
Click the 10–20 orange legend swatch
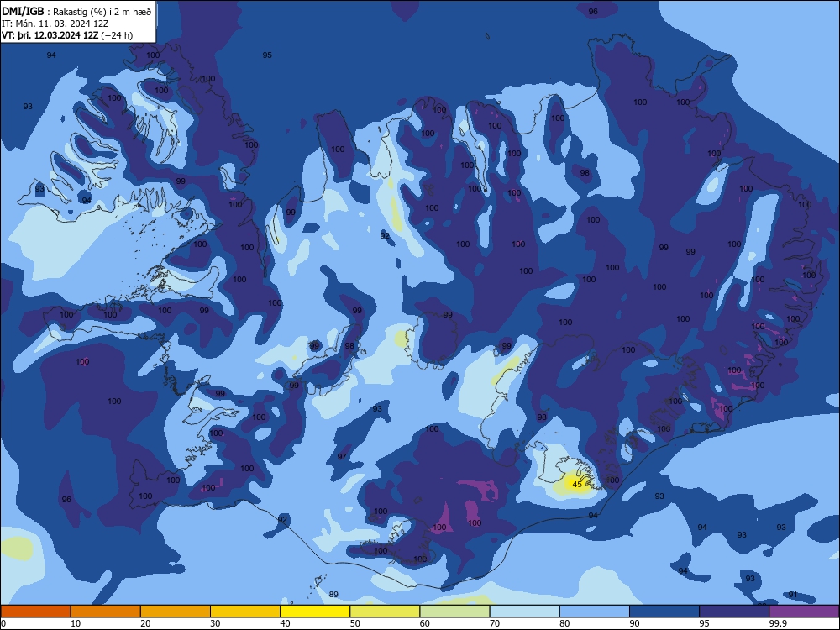coord(106,612)
